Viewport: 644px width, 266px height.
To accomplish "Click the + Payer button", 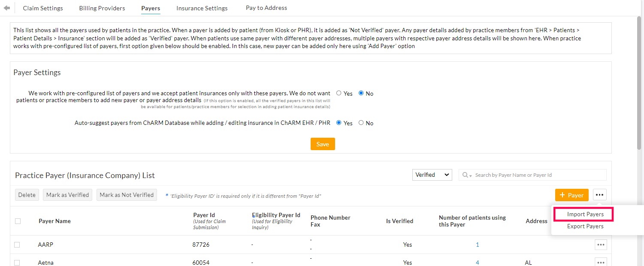I will (571, 194).
